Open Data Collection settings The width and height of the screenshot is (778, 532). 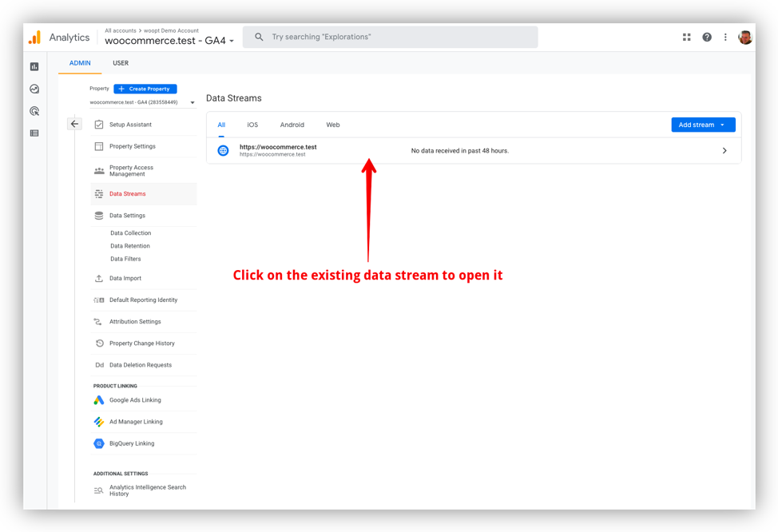coord(130,233)
